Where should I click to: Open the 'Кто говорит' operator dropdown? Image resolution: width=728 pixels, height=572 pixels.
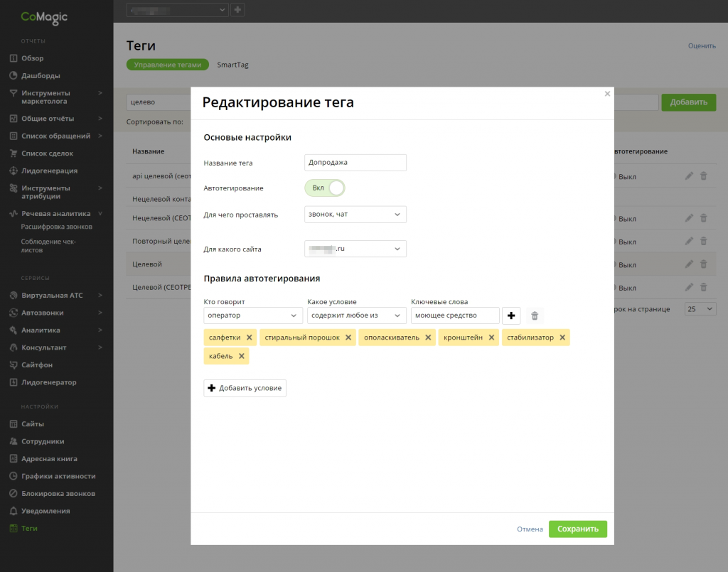[x=253, y=315]
